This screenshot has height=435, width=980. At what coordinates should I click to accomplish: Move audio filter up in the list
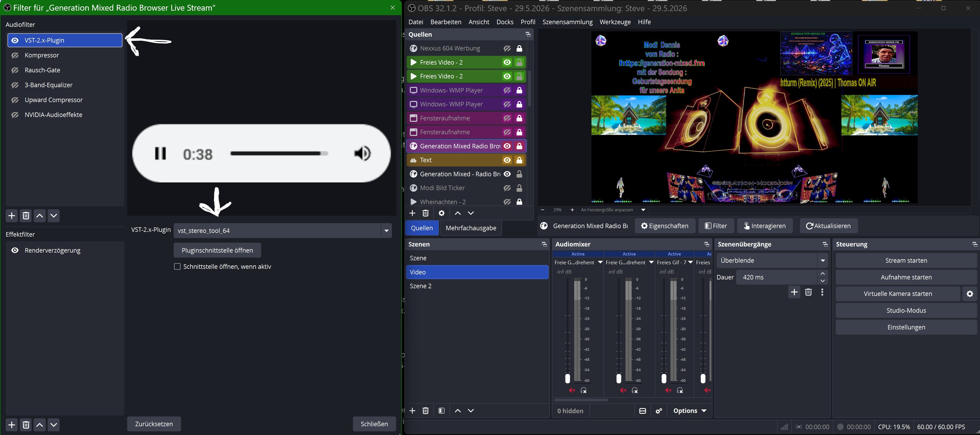40,216
